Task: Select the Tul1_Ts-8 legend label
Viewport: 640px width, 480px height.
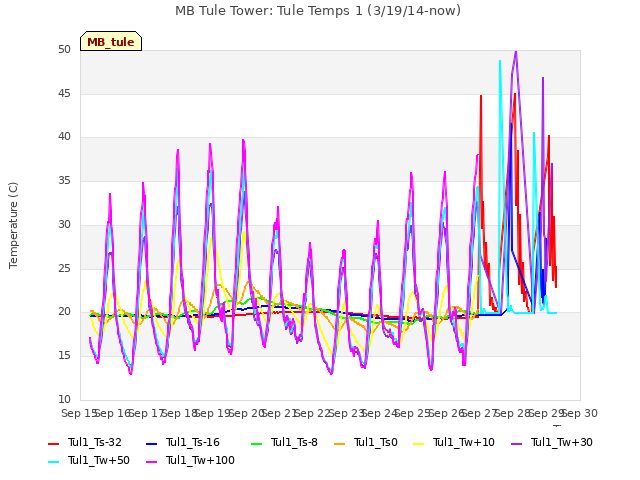Action: [x=294, y=442]
